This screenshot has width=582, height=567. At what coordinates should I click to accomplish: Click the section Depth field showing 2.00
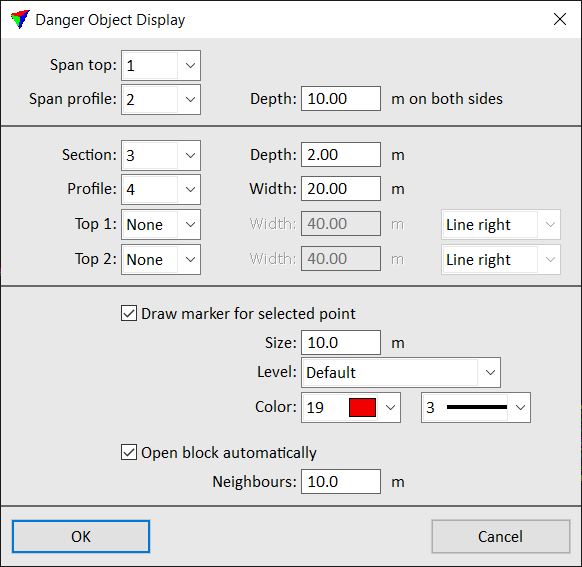(341, 154)
